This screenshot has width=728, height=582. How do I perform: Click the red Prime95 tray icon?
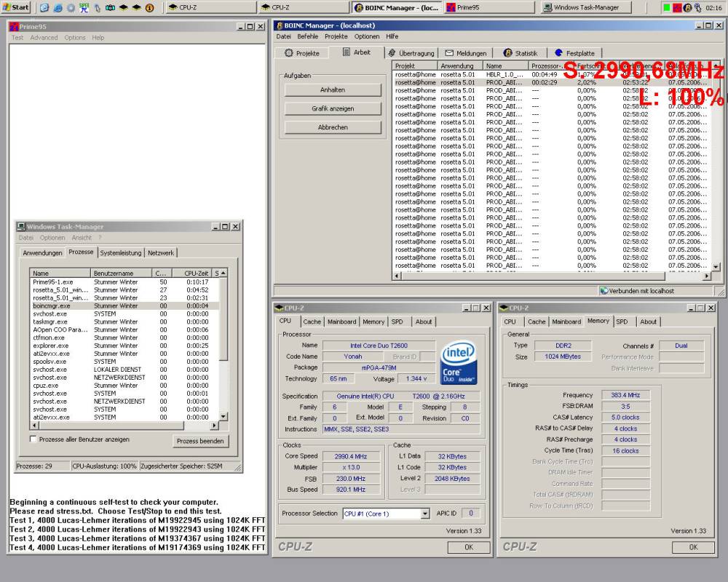click(x=677, y=8)
